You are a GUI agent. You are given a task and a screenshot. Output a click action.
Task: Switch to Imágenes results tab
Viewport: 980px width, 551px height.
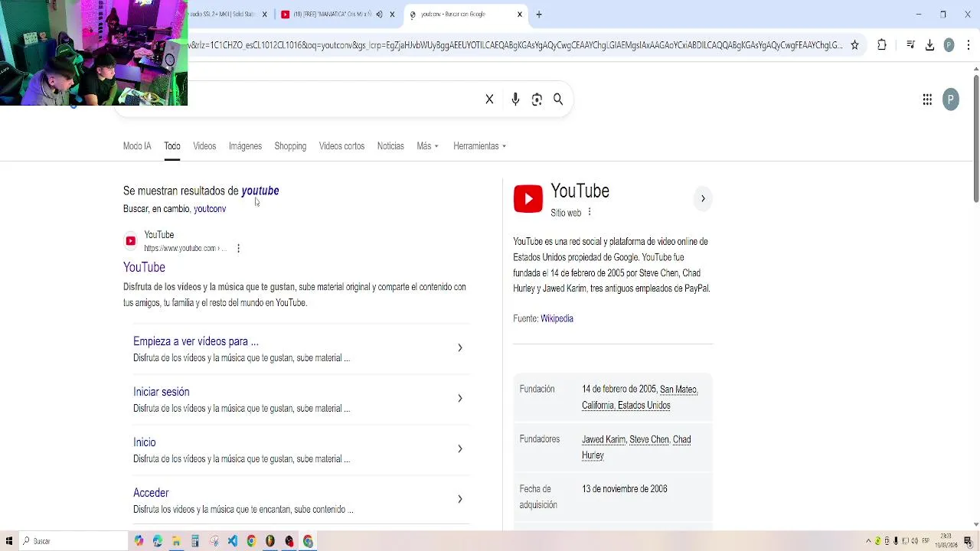click(x=245, y=146)
